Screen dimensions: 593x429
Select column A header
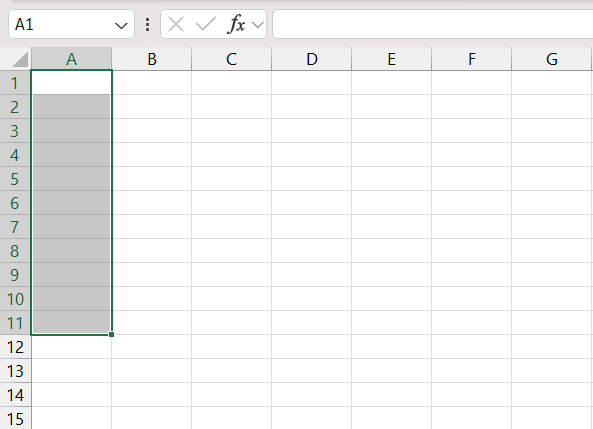(x=71, y=59)
